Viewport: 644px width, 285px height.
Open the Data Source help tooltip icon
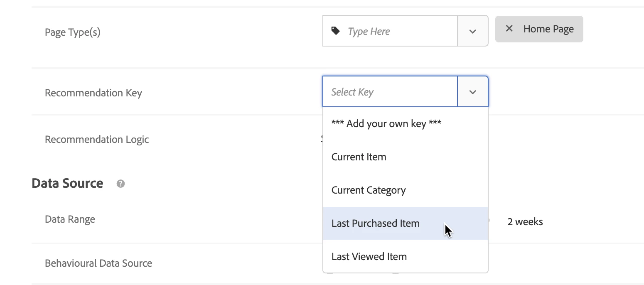(x=120, y=184)
